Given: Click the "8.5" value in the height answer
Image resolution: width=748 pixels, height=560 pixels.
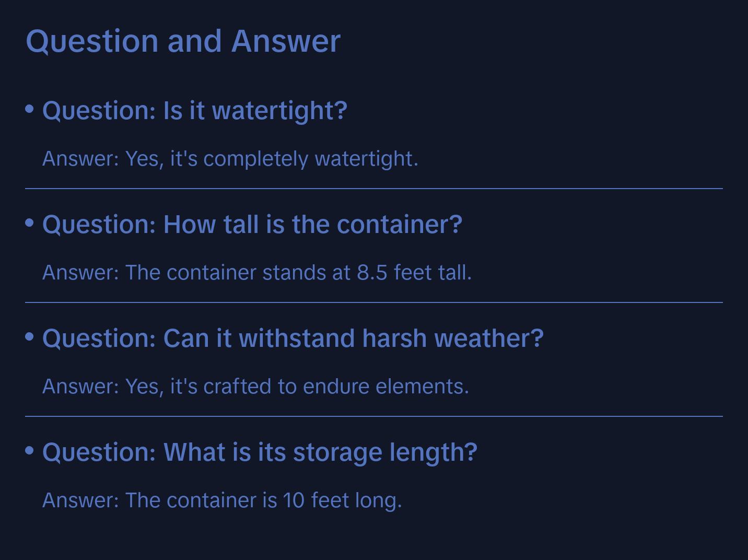Looking at the screenshot, I should point(372,273).
